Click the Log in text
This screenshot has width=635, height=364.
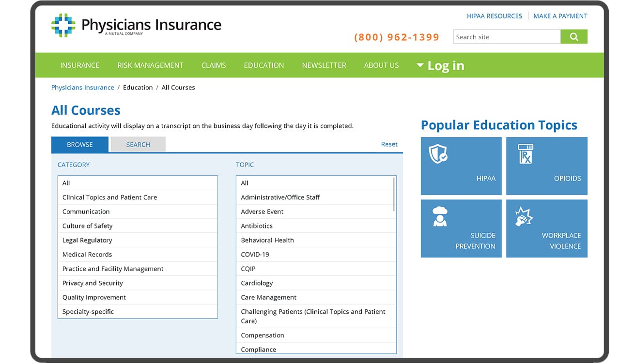(446, 66)
